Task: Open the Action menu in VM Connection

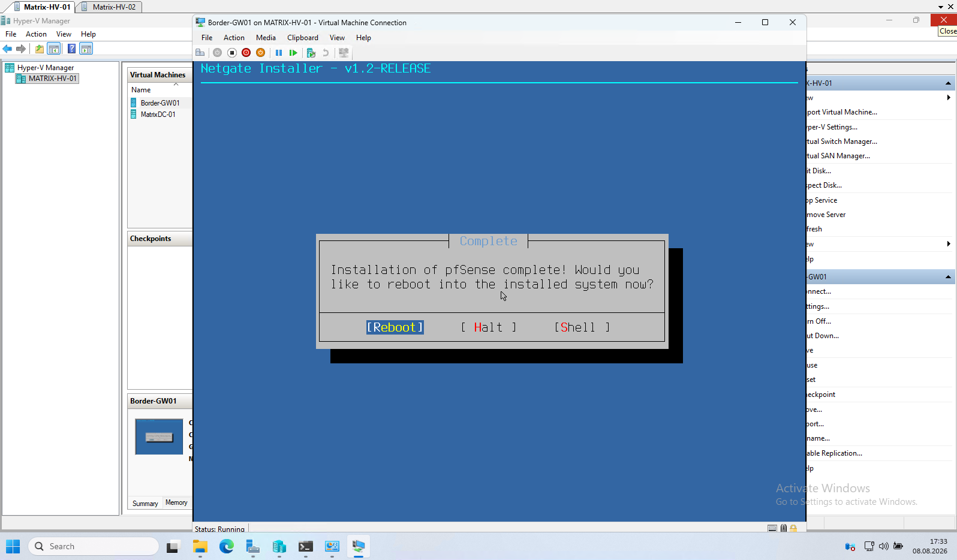Action: [x=234, y=37]
